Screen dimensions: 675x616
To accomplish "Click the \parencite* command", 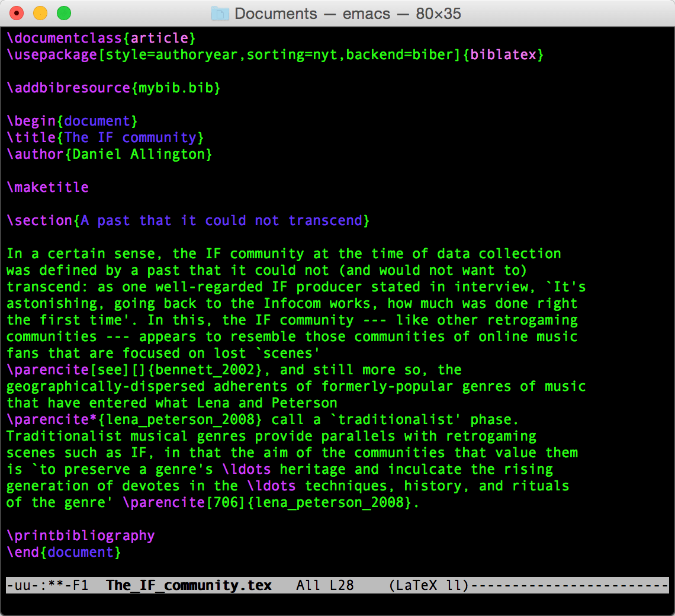I will [52, 419].
